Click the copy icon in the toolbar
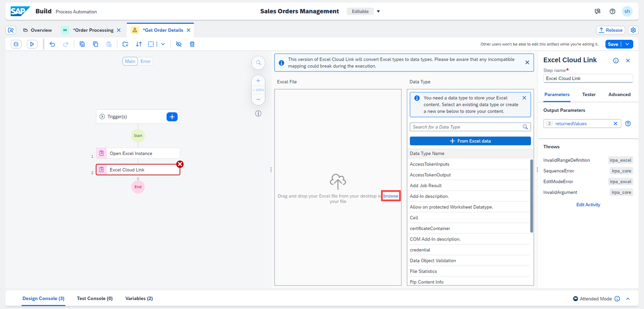Viewport: 644px width, 309px height. click(x=96, y=44)
